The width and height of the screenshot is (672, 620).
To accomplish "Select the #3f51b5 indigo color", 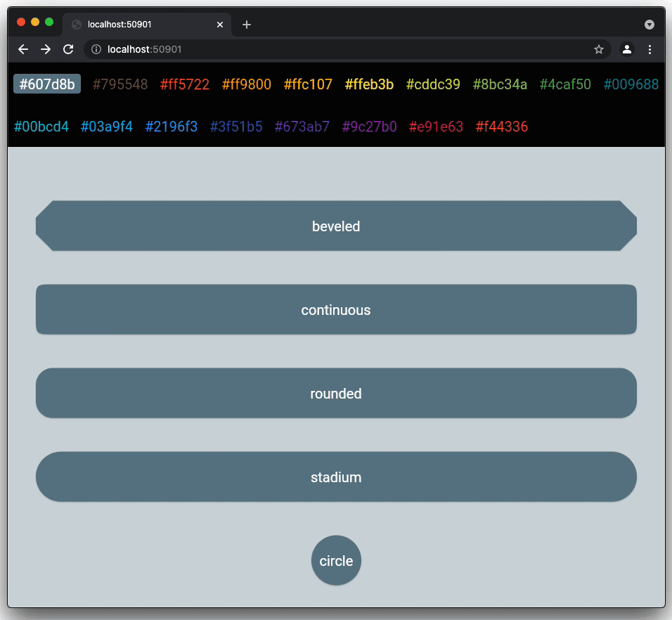I will [236, 127].
